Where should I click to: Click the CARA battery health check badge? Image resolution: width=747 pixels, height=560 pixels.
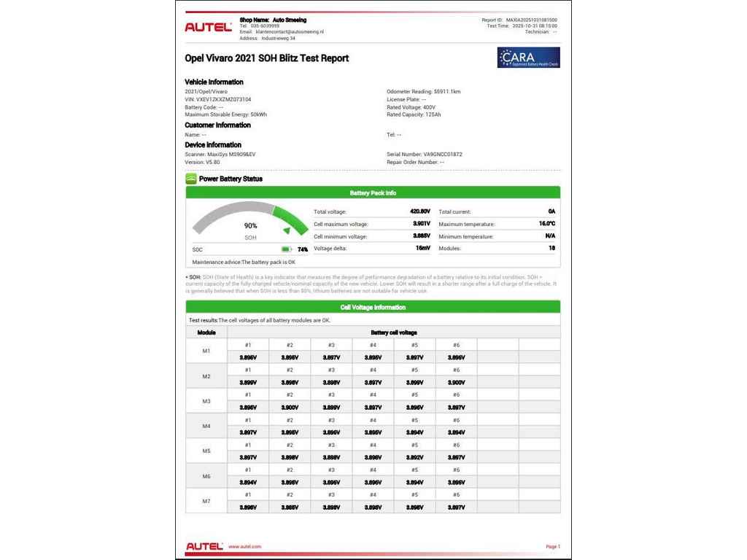[x=528, y=58]
